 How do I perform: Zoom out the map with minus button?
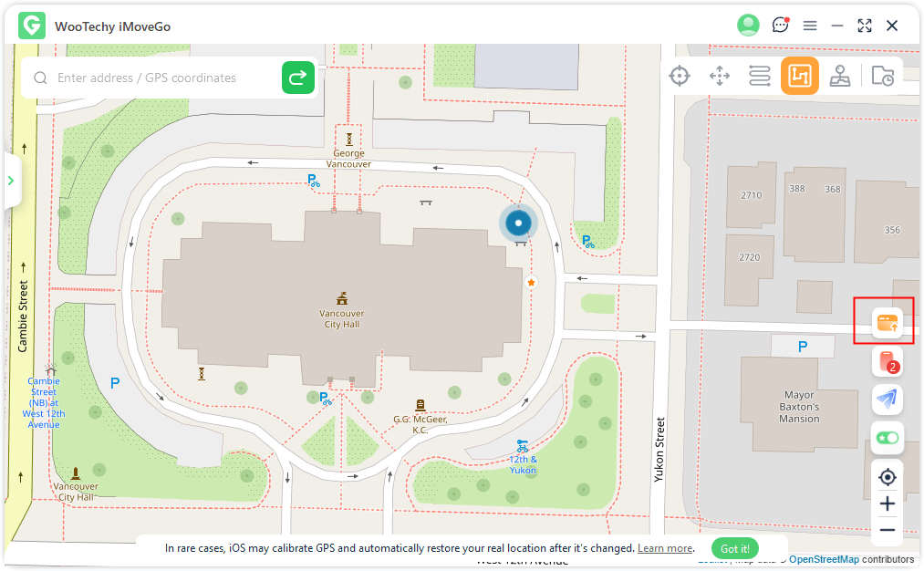tap(887, 530)
